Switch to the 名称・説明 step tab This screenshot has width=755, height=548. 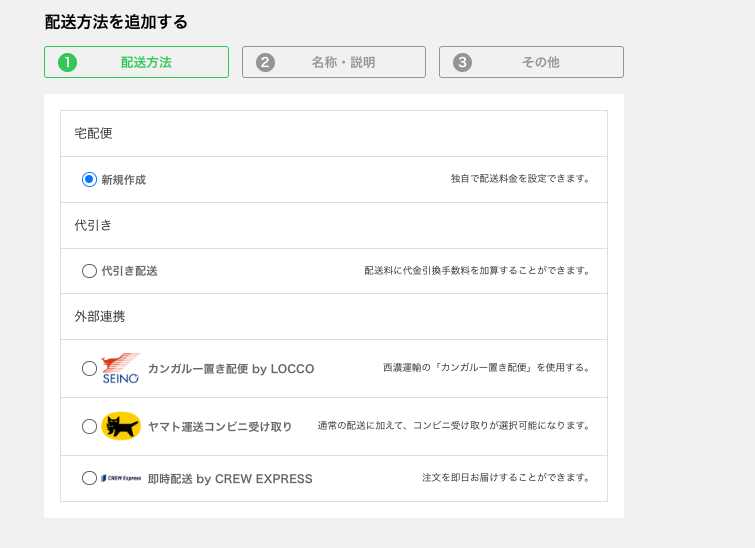pos(333,62)
